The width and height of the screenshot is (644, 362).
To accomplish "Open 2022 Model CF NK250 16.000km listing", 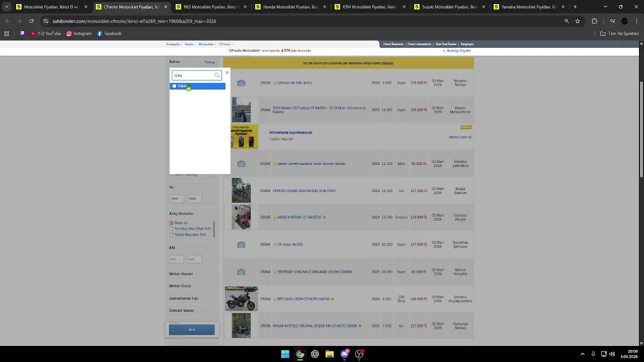I will point(319,110).
